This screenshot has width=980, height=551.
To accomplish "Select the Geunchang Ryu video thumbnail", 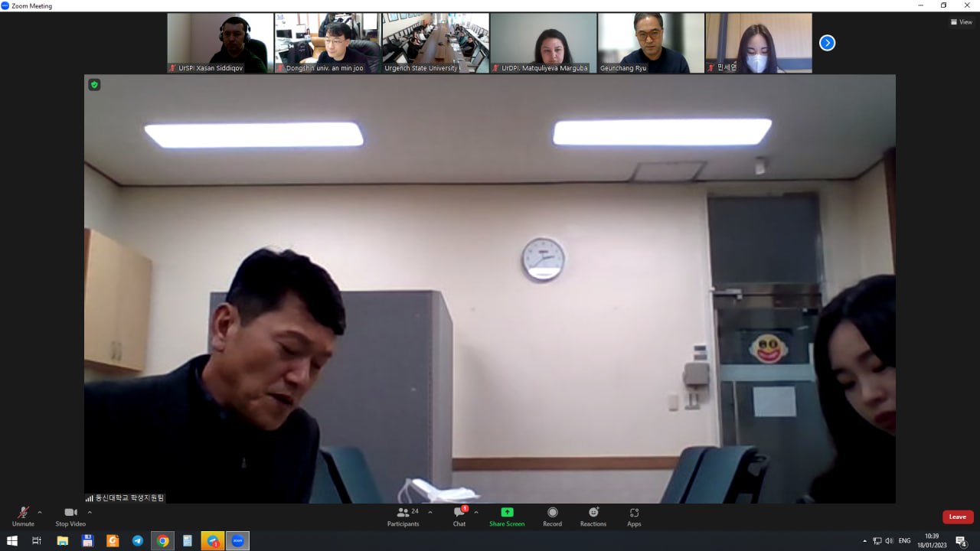I will (x=650, y=43).
